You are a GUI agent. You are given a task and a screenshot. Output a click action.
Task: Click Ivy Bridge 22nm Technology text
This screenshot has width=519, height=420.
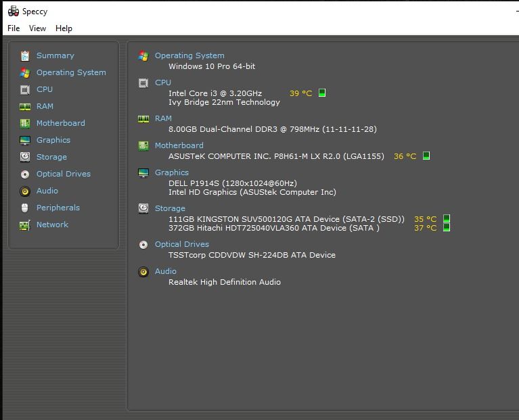point(224,102)
